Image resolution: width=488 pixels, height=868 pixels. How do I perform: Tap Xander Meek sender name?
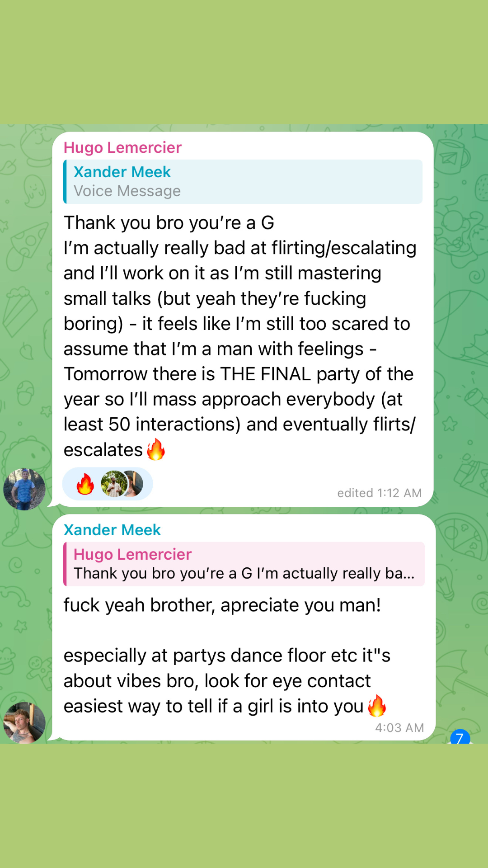(112, 530)
